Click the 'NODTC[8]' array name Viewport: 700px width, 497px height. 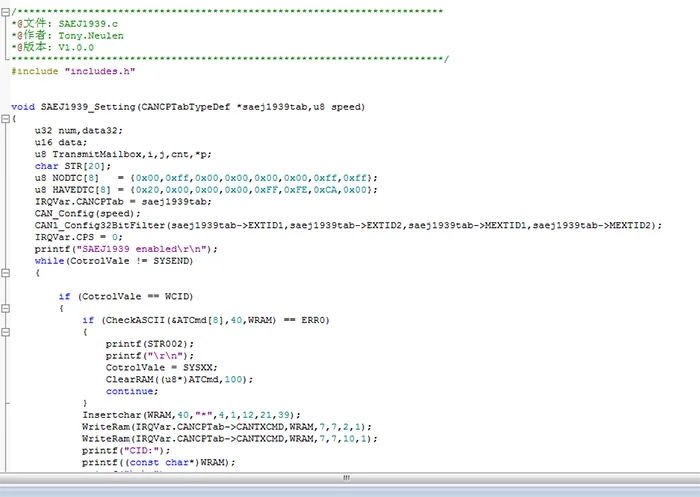75,178
